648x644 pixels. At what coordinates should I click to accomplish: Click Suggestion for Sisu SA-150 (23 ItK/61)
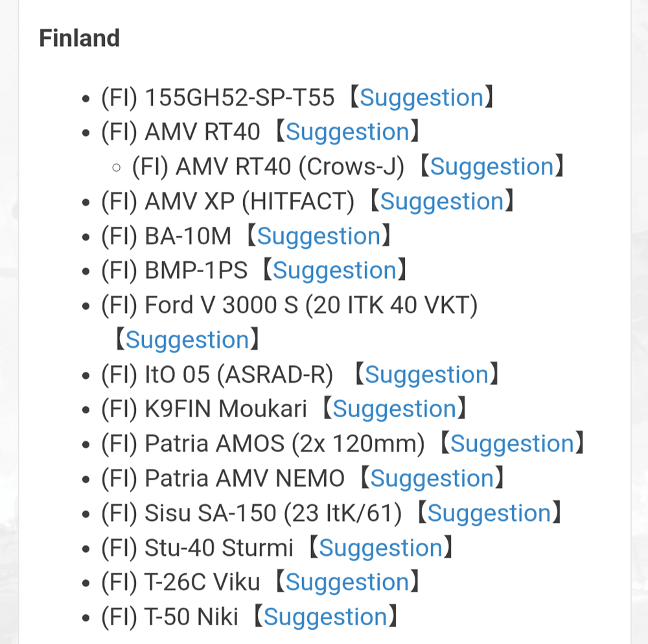(x=489, y=513)
